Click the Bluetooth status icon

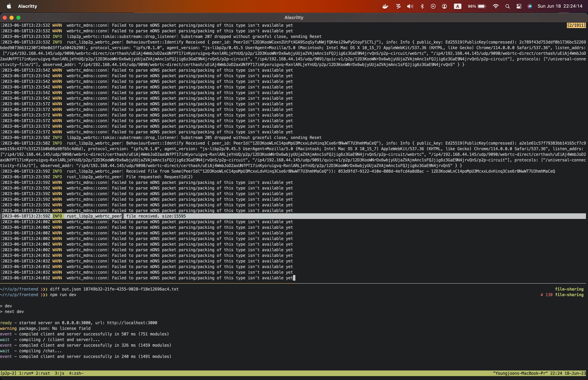click(422, 6)
